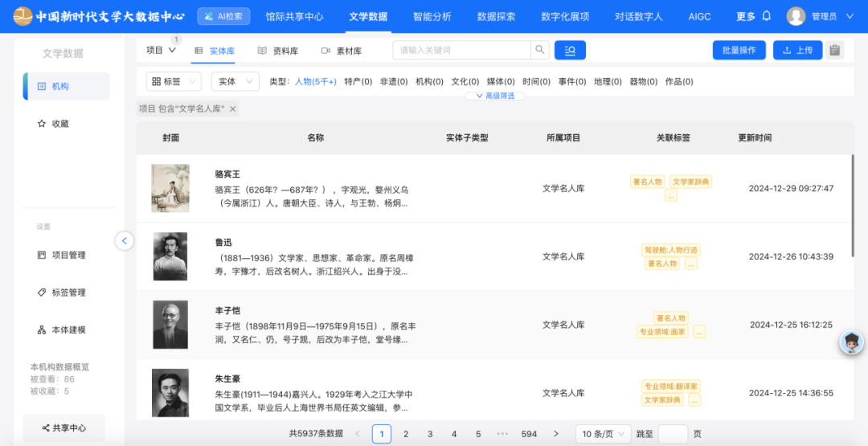Screen dimensions: 868x446
Task: Focus the keyword search input
Action: coord(461,50)
